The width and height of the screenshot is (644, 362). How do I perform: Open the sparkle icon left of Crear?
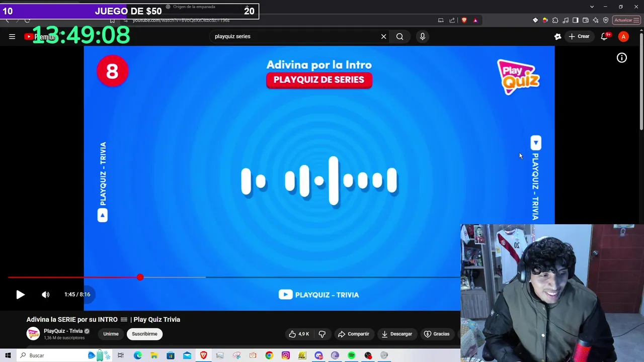[557, 36]
